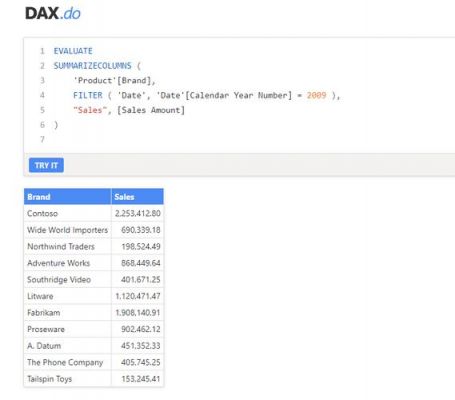Click the DAX.do logo
The image size is (455, 400).
click(53, 14)
